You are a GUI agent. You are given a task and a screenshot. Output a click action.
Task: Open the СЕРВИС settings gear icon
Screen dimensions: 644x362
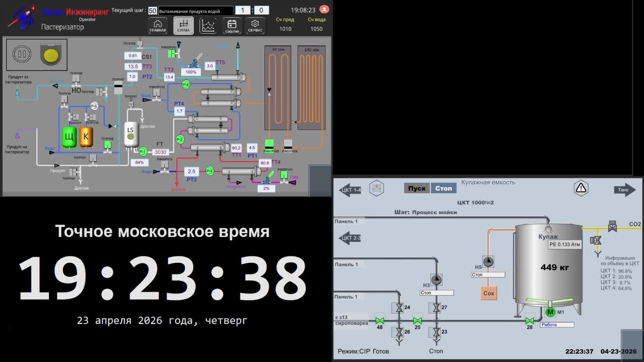click(x=255, y=25)
